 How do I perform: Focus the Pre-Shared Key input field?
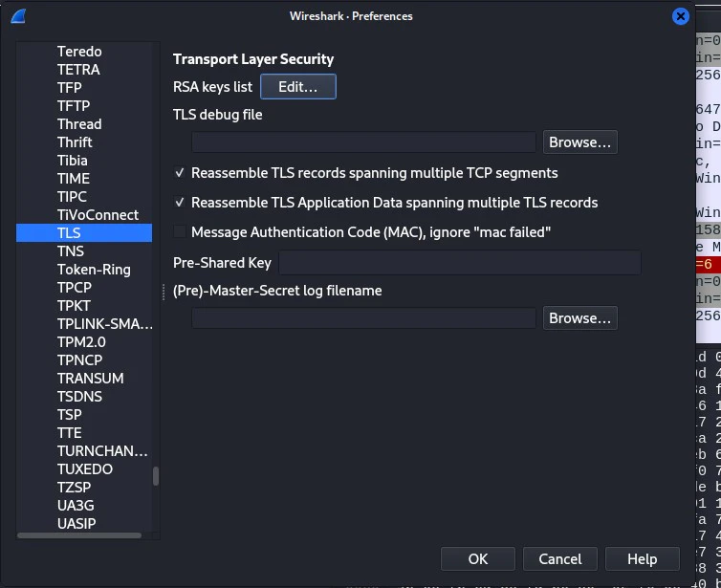[460, 263]
